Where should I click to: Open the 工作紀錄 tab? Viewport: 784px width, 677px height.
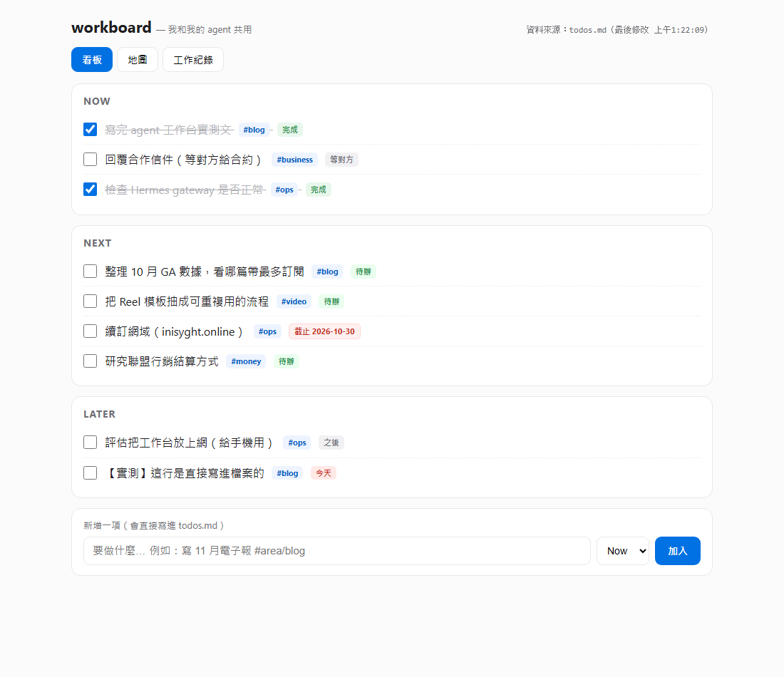[193, 59]
